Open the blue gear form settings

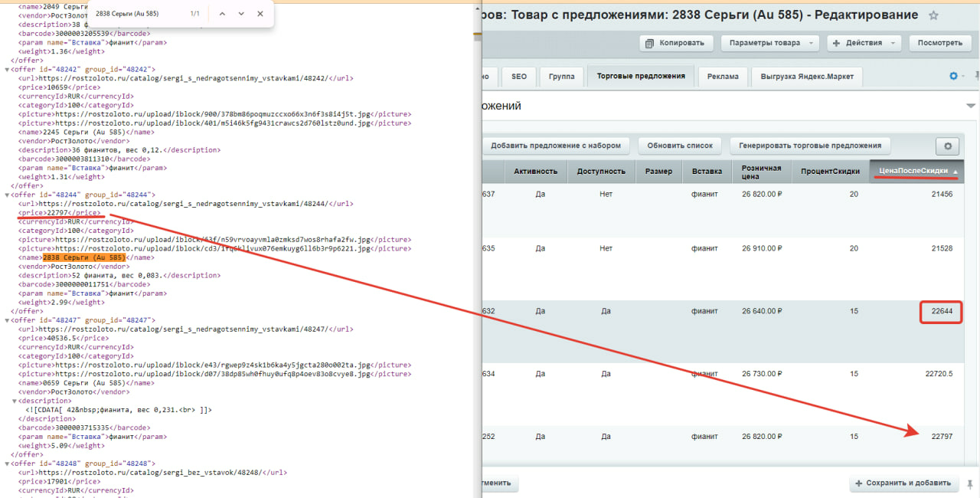pos(953,76)
